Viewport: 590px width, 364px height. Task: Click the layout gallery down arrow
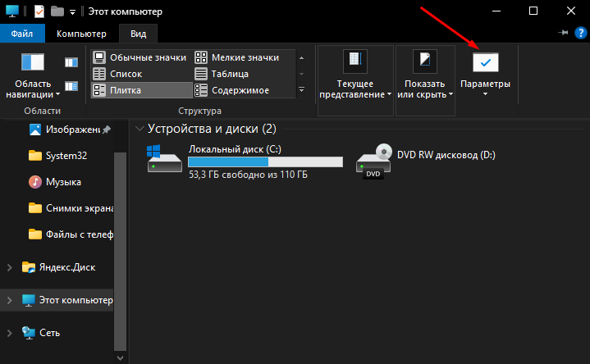tap(301, 74)
